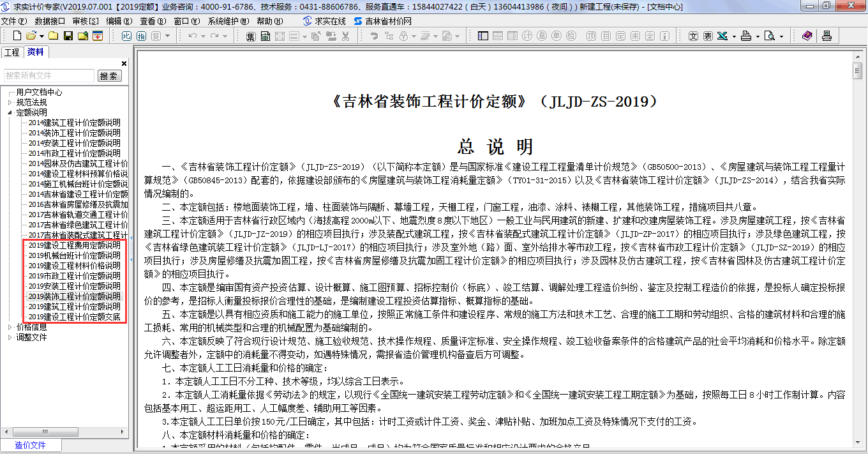
Task: Open the dropdown arrow beside Open file
Action: click(41, 36)
